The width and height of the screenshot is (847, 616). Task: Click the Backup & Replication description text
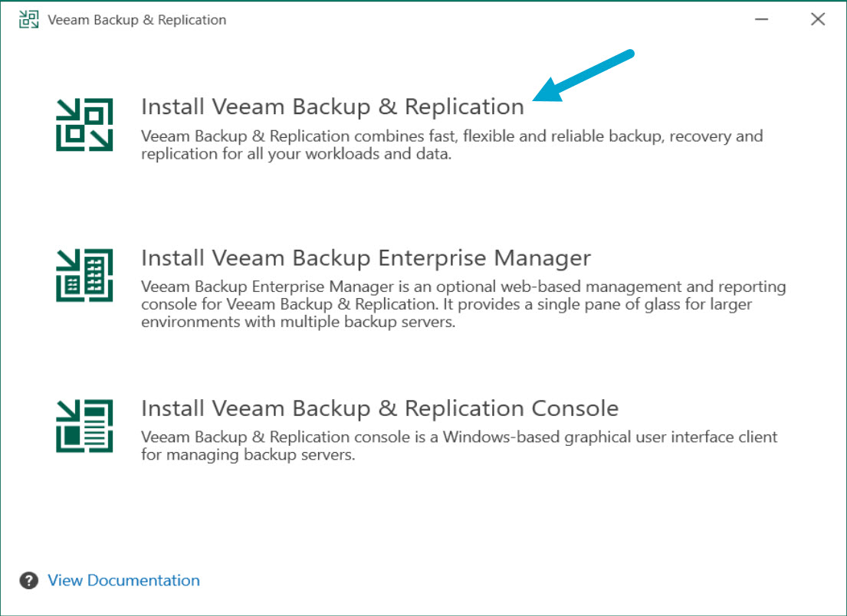[451, 144]
